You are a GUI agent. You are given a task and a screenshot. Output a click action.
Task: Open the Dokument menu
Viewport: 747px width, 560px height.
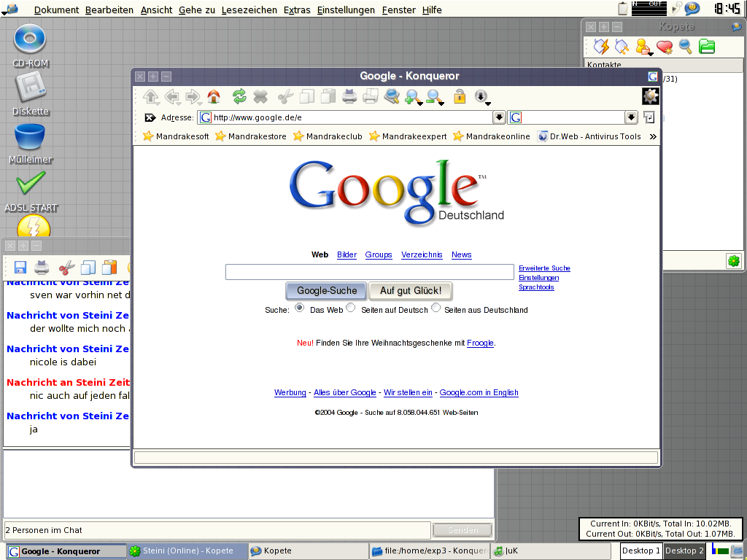tap(56, 9)
